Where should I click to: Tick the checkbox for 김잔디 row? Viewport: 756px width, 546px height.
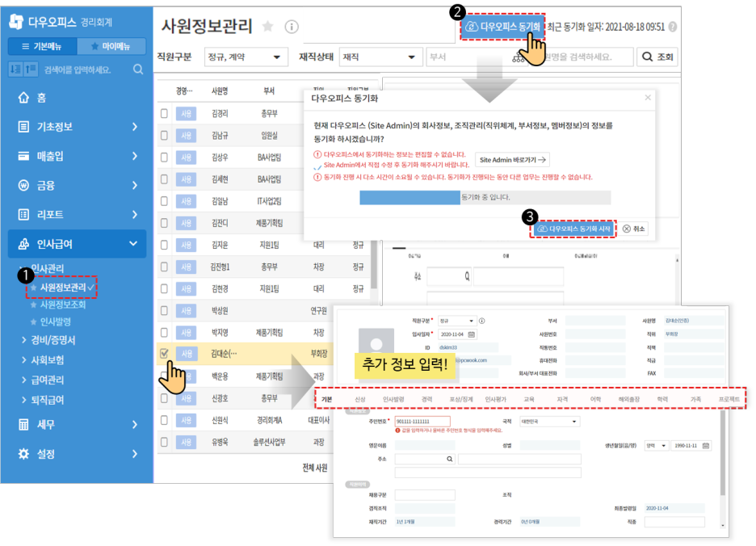[165, 223]
